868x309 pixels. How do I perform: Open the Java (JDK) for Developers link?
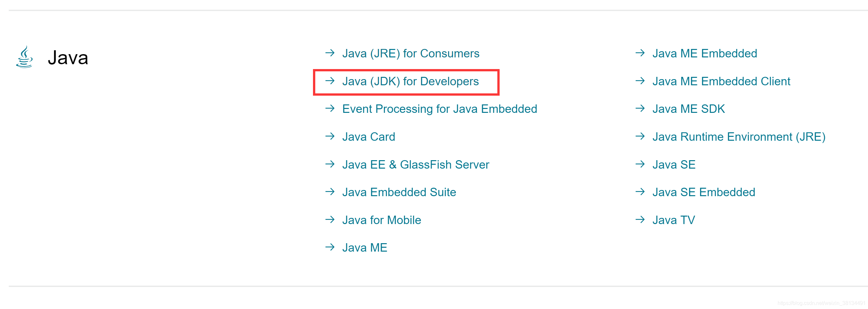coord(410,81)
